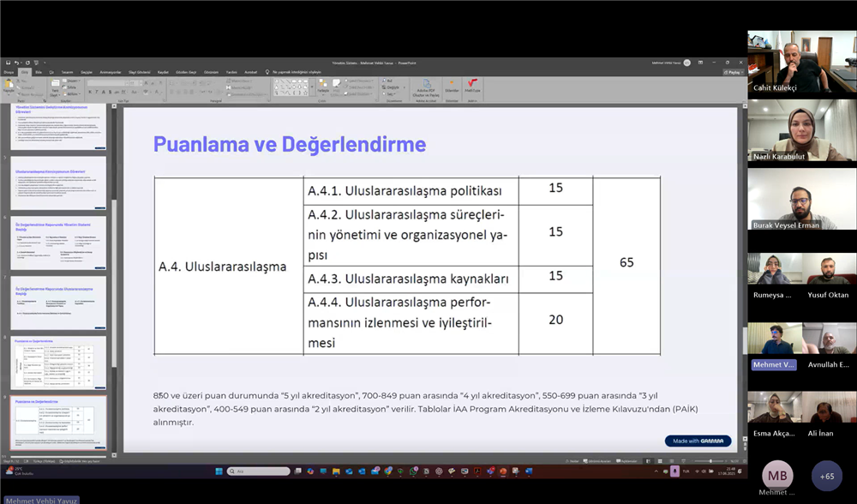857x504 pixels.
Task: Switch to the Animasyonlar tab
Action: [111, 72]
